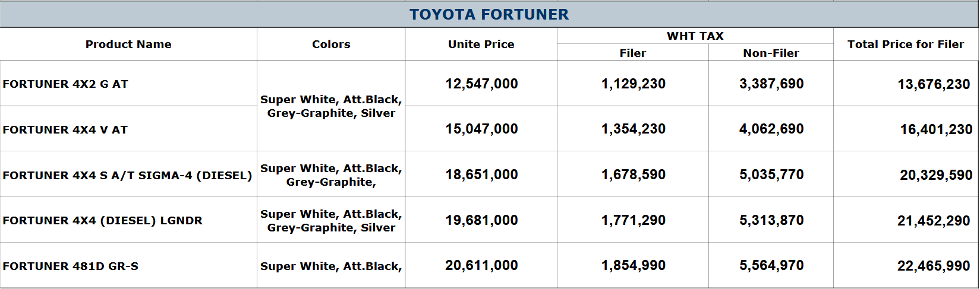
Task: Click the total price 22,465,990 cell
Action: click(933, 266)
